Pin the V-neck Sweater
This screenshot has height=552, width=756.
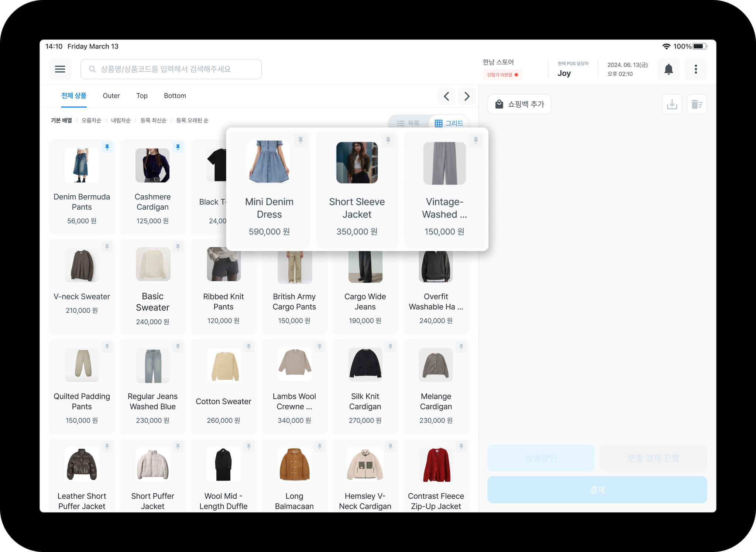click(x=107, y=247)
